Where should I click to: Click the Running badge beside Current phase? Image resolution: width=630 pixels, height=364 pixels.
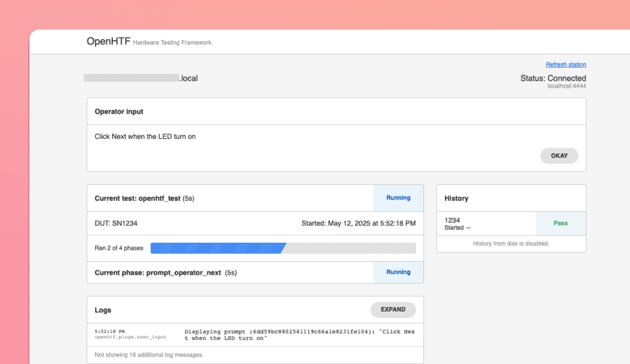coord(398,272)
